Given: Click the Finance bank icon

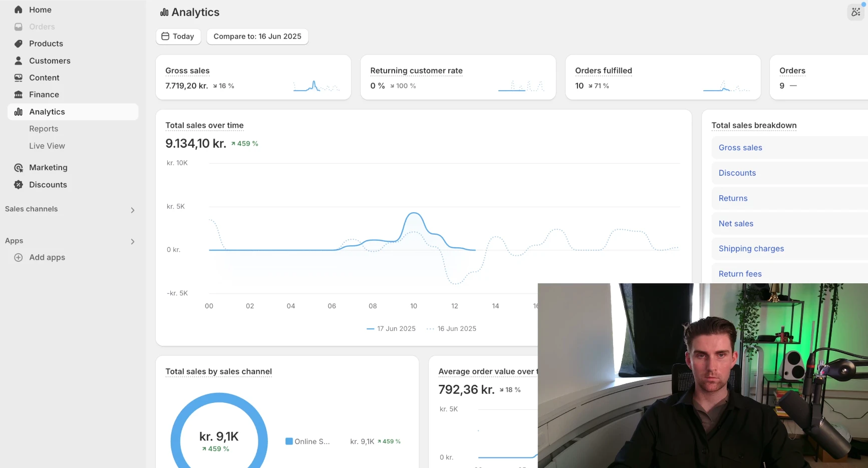Looking at the screenshot, I should click(19, 95).
